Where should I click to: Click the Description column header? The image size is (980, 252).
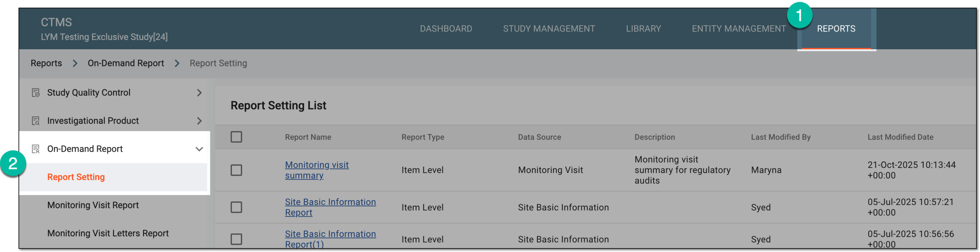pos(655,137)
